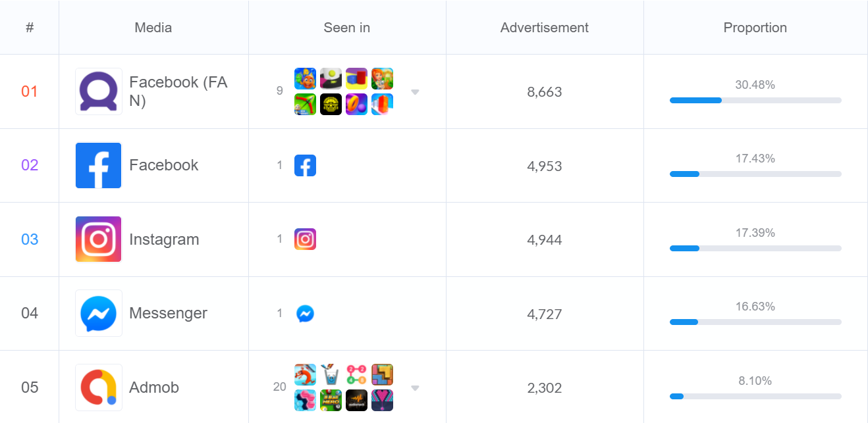Open the 2-2-4-8 number connect game icon
868x423 pixels.
click(x=356, y=375)
